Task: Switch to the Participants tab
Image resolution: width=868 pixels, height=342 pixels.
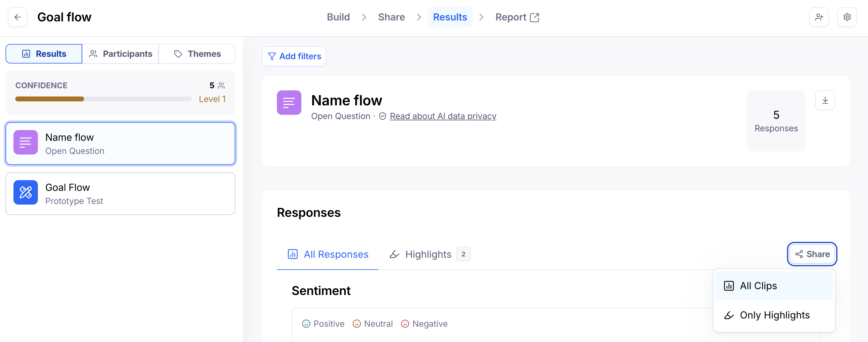Action: pyautogui.click(x=121, y=54)
